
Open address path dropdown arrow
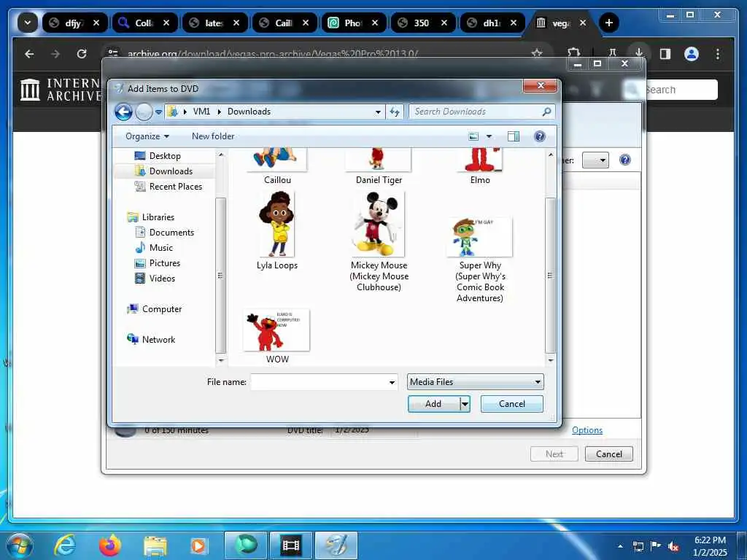378,112
